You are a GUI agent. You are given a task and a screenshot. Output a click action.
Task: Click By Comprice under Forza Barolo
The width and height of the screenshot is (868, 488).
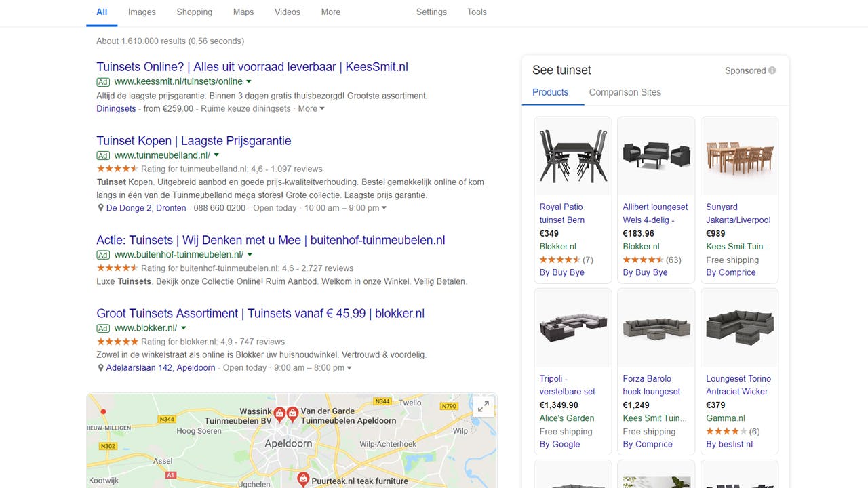(x=648, y=444)
